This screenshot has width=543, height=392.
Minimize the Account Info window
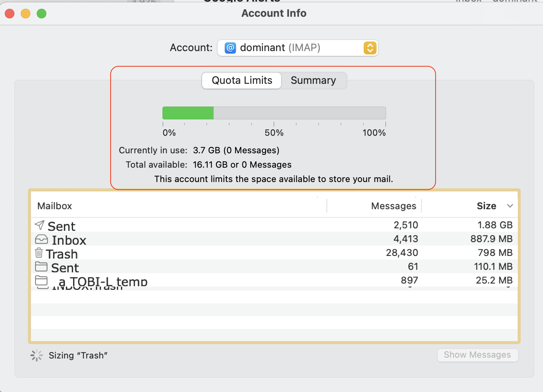tap(26, 14)
